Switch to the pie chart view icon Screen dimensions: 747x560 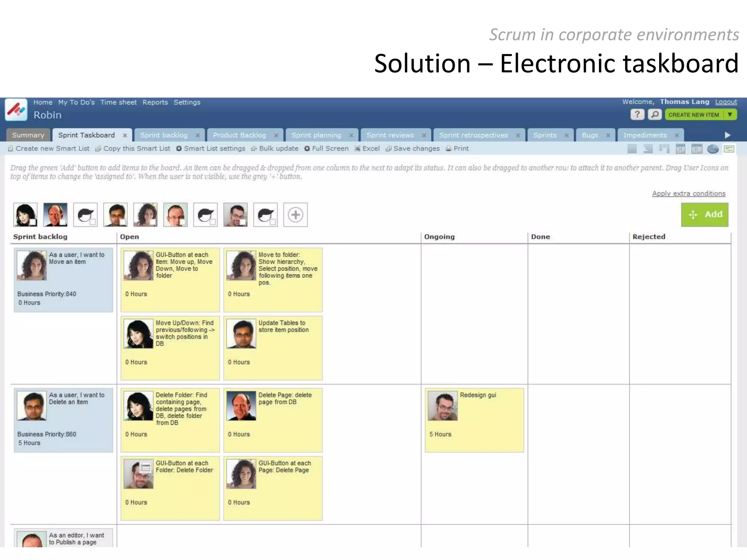point(713,149)
